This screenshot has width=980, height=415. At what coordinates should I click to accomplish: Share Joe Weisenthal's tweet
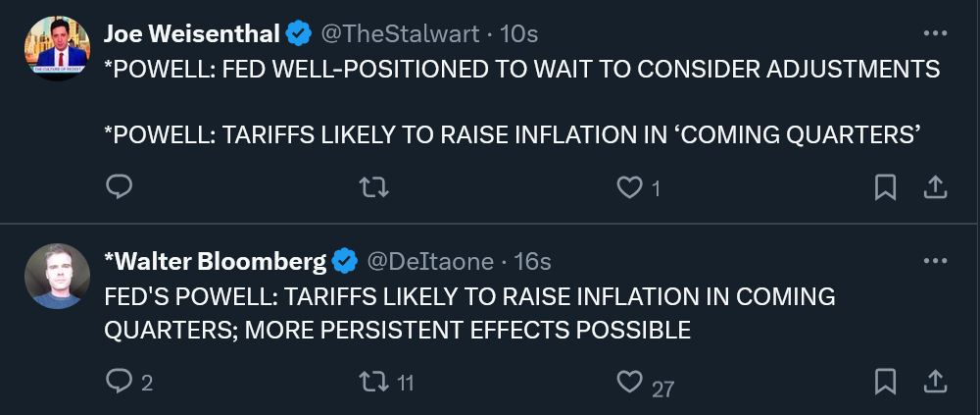click(x=935, y=187)
